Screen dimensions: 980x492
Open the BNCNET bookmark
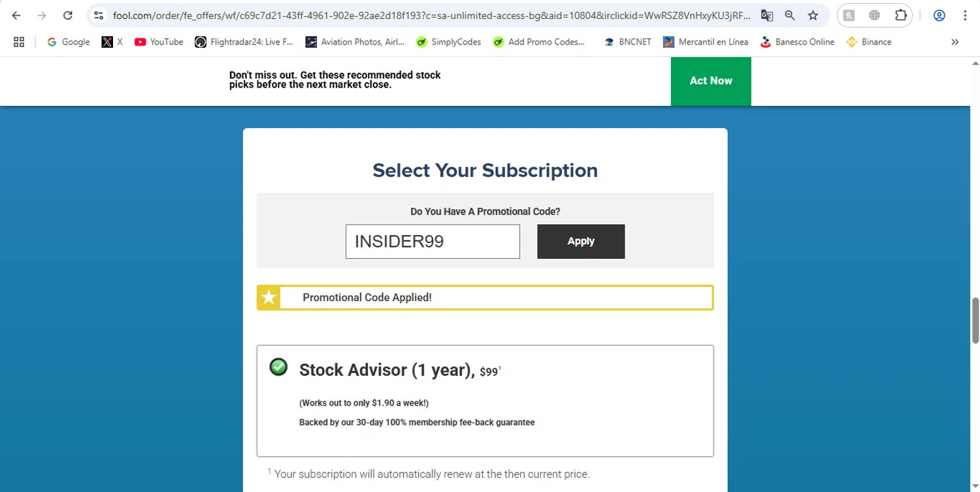coord(627,42)
